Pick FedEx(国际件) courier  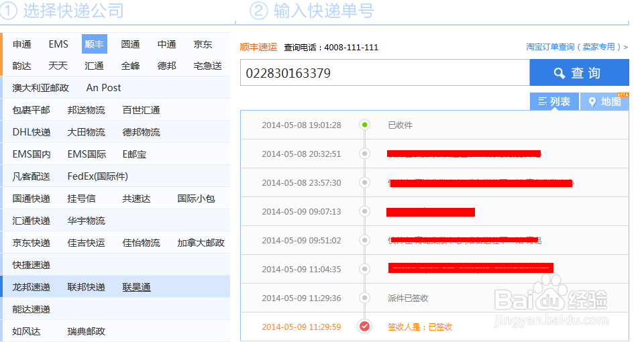(98, 176)
